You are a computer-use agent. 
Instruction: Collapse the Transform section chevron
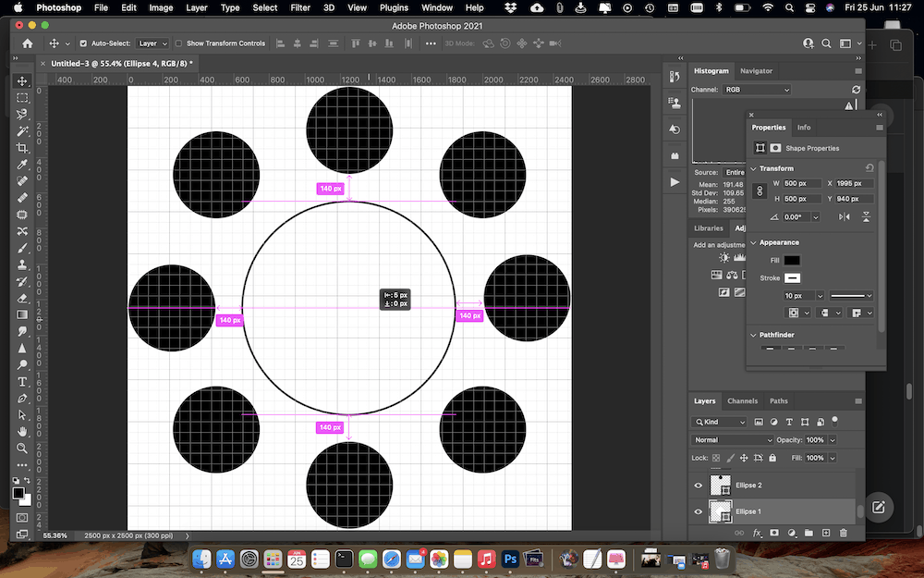[x=753, y=168]
